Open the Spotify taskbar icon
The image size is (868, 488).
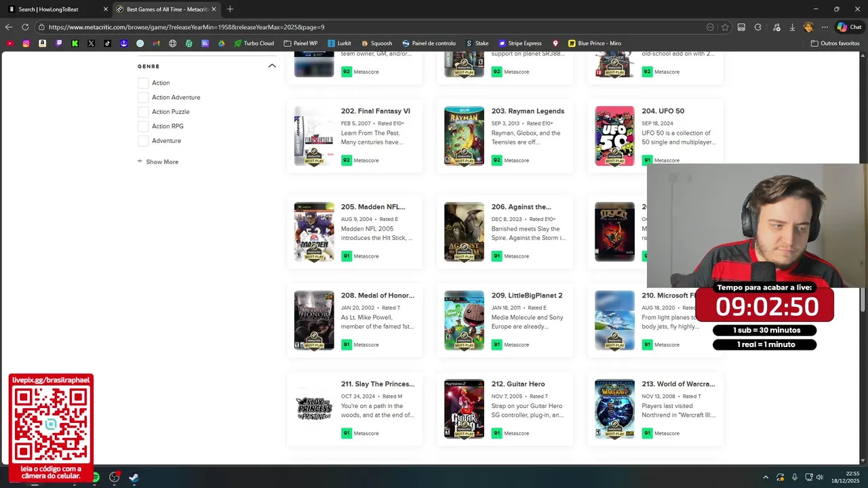pos(96,477)
